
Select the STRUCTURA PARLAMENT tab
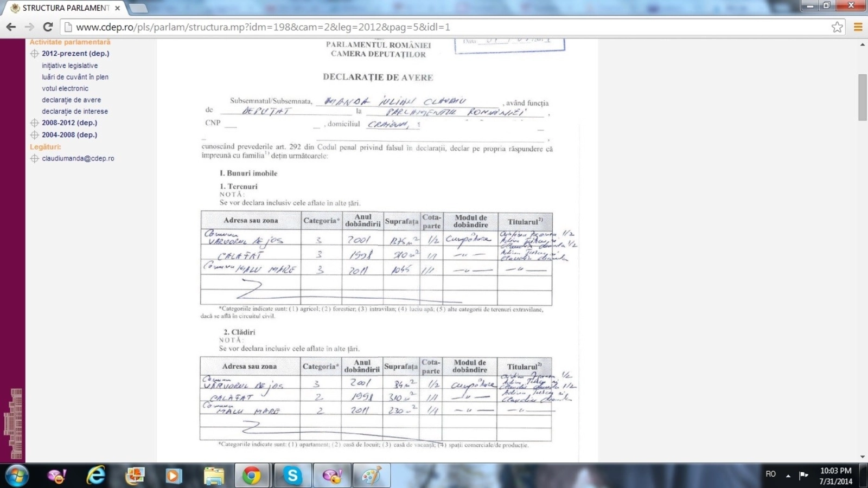coord(65,8)
